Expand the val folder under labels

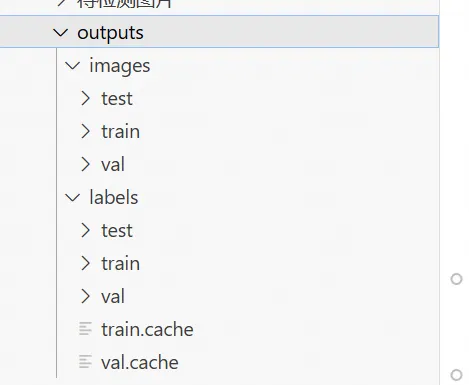pos(86,296)
